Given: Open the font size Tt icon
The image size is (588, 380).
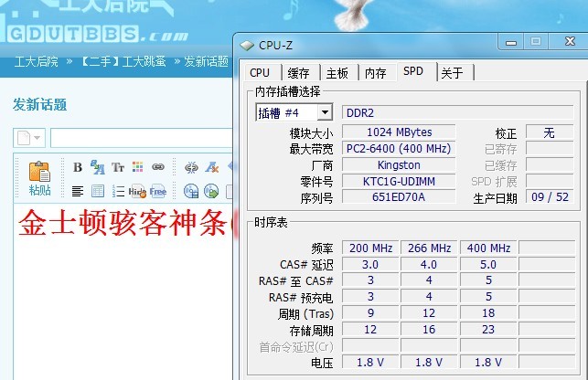Looking at the screenshot, I should click(x=118, y=167).
